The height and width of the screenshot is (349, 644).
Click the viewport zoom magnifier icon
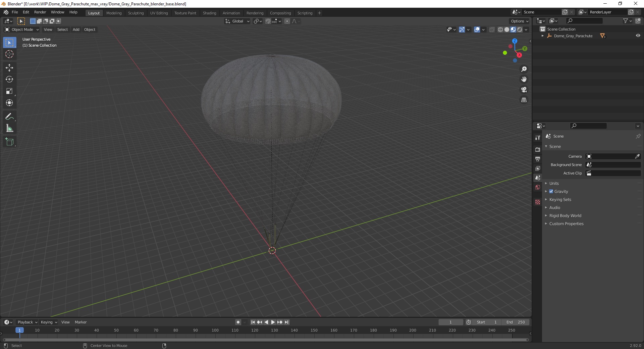point(524,69)
